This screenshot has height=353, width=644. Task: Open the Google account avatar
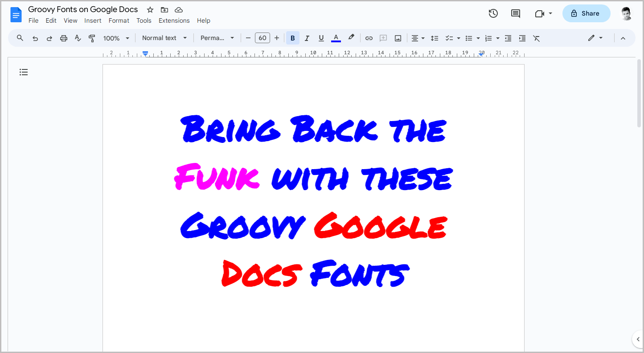pyautogui.click(x=627, y=13)
